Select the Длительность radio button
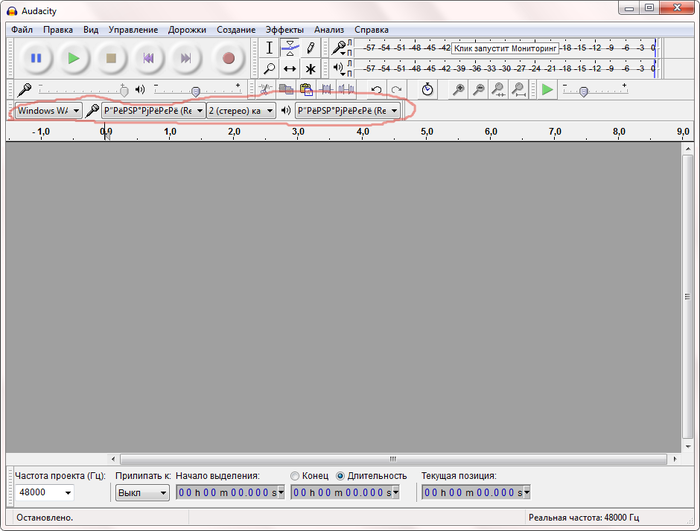700x531 pixels. 341,475
